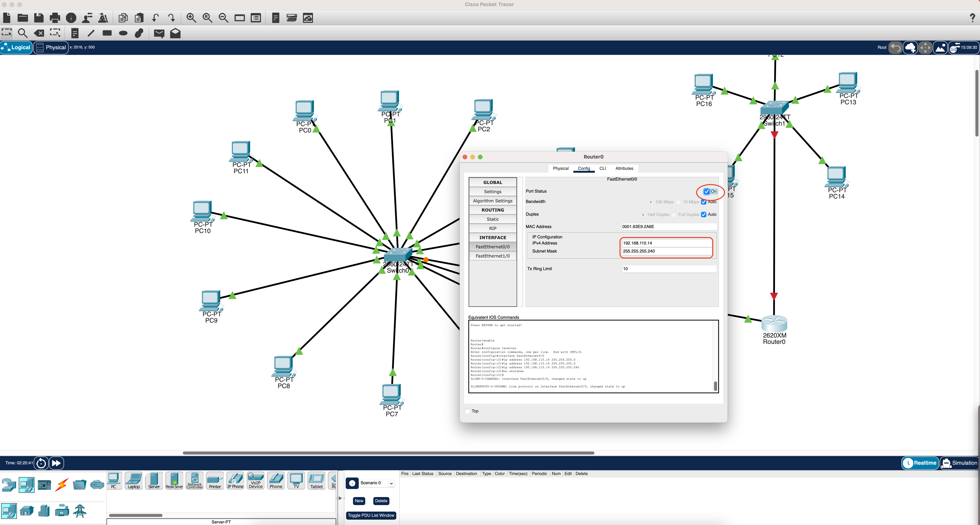Select the Half Duplex radio button
980x525 pixels.
tap(643, 215)
